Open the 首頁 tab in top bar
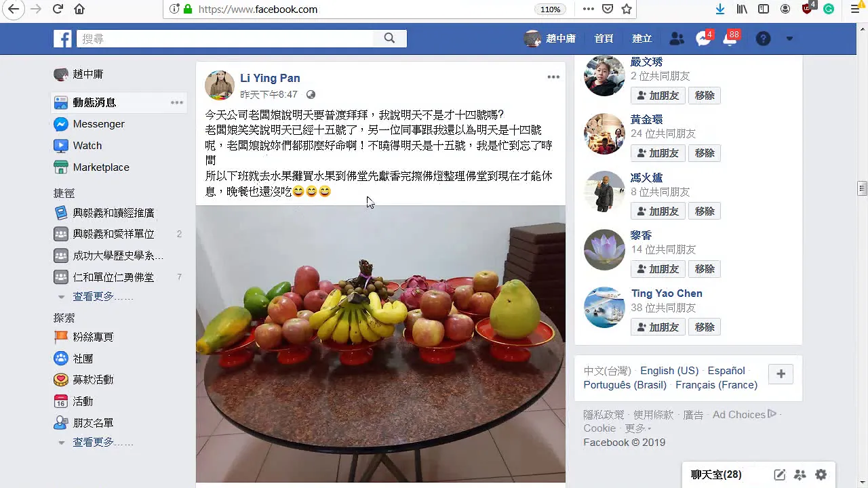 (x=604, y=39)
